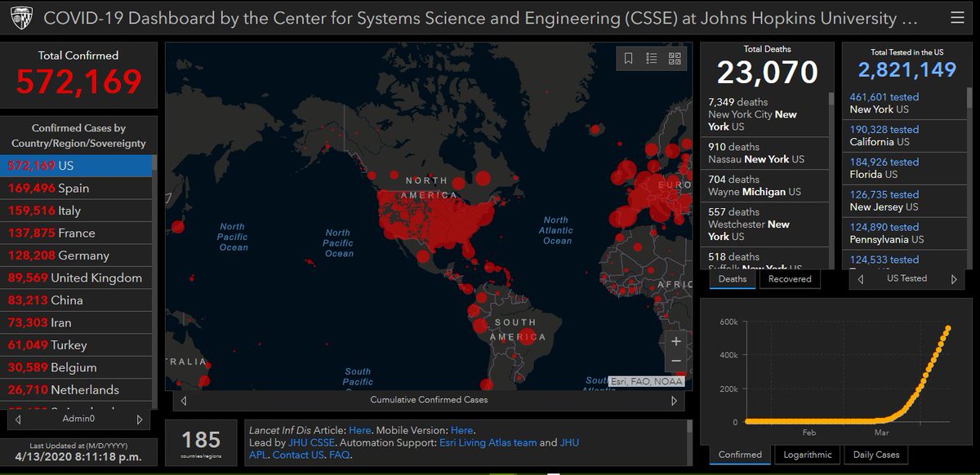Image resolution: width=980 pixels, height=475 pixels.
Task: Click the Total Confirmed 572,169 figure
Action: [78, 82]
